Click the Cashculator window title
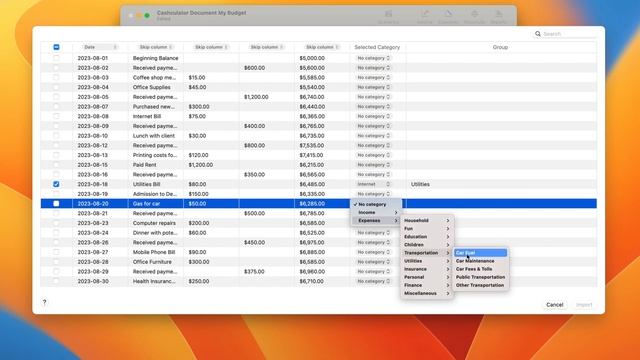 coord(202,13)
